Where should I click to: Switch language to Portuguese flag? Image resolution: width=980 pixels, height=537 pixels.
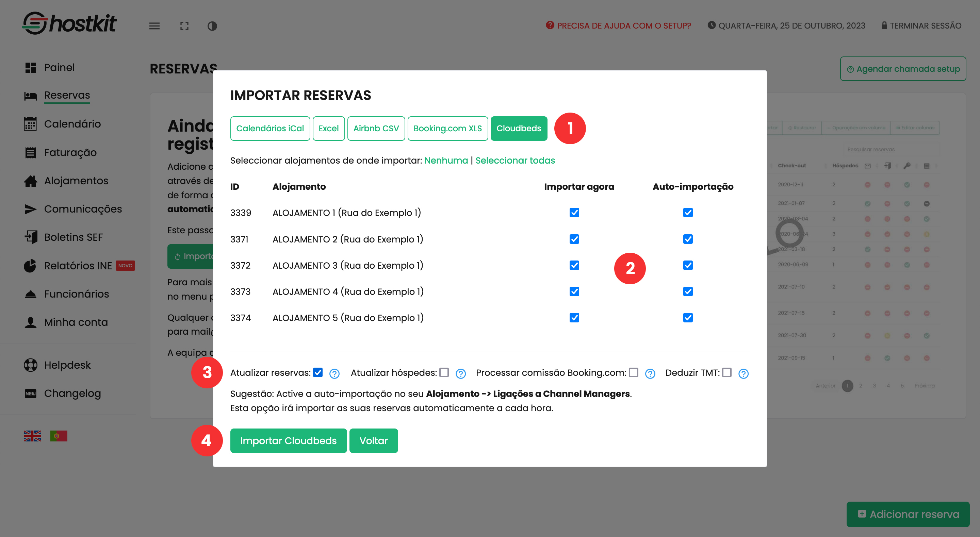pyautogui.click(x=59, y=436)
